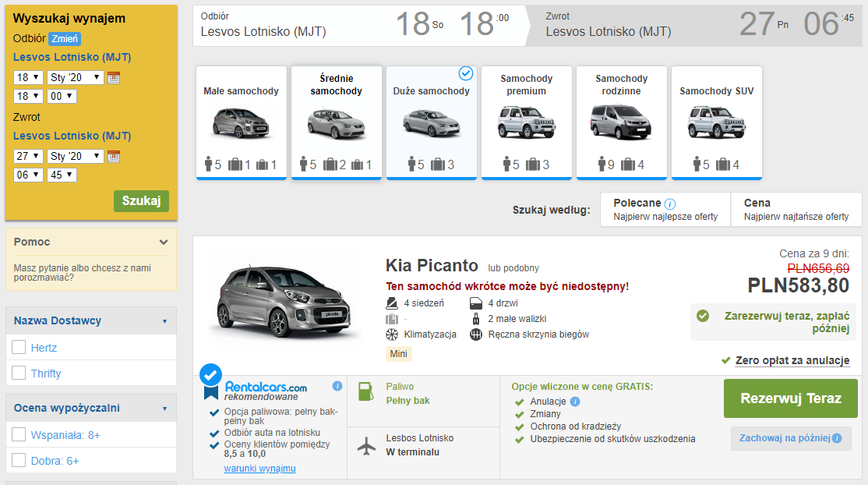Click info icon beside Rentalcars.com rekomendowane

click(x=337, y=386)
